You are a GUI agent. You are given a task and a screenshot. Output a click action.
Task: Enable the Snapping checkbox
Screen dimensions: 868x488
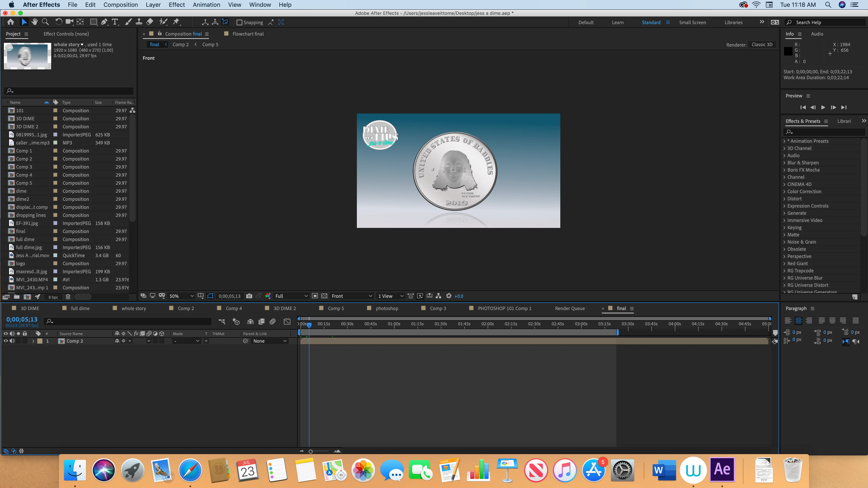tap(239, 23)
